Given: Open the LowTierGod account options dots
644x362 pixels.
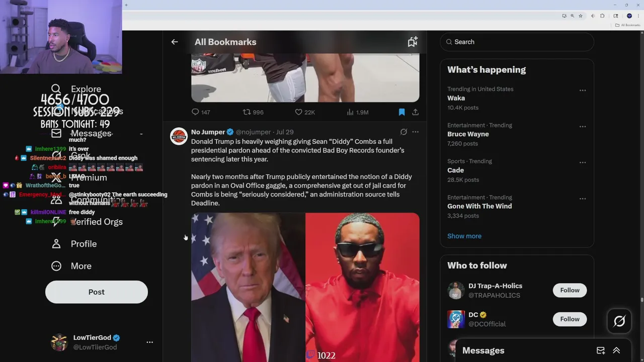Looking at the screenshot, I should (149, 342).
